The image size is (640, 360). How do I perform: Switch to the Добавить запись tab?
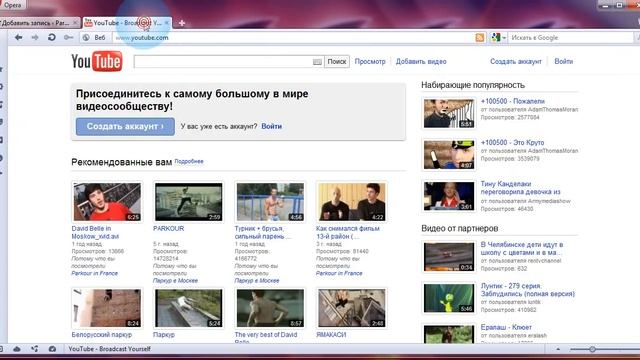click(x=39, y=23)
